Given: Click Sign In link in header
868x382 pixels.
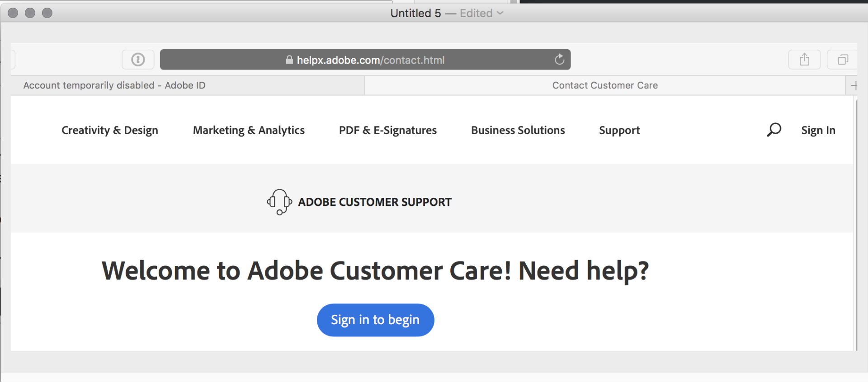Looking at the screenshot, I should pyautogui.click(x=818, y=130).
